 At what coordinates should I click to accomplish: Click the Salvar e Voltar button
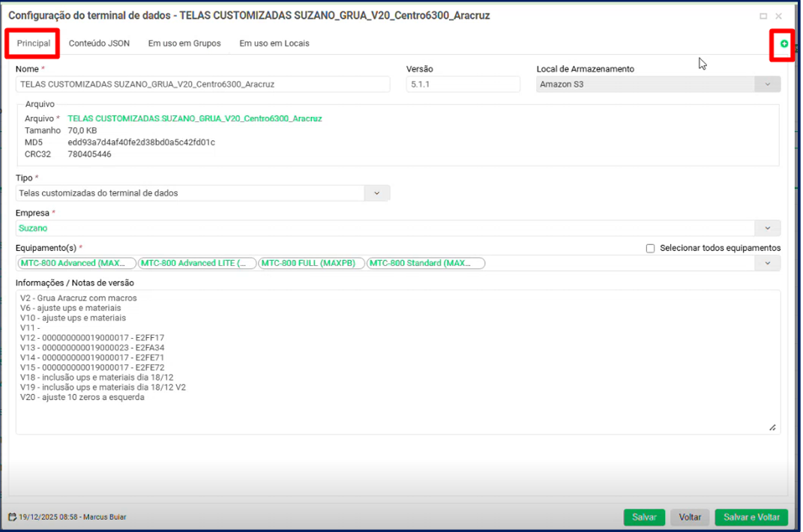click(751, 517)
